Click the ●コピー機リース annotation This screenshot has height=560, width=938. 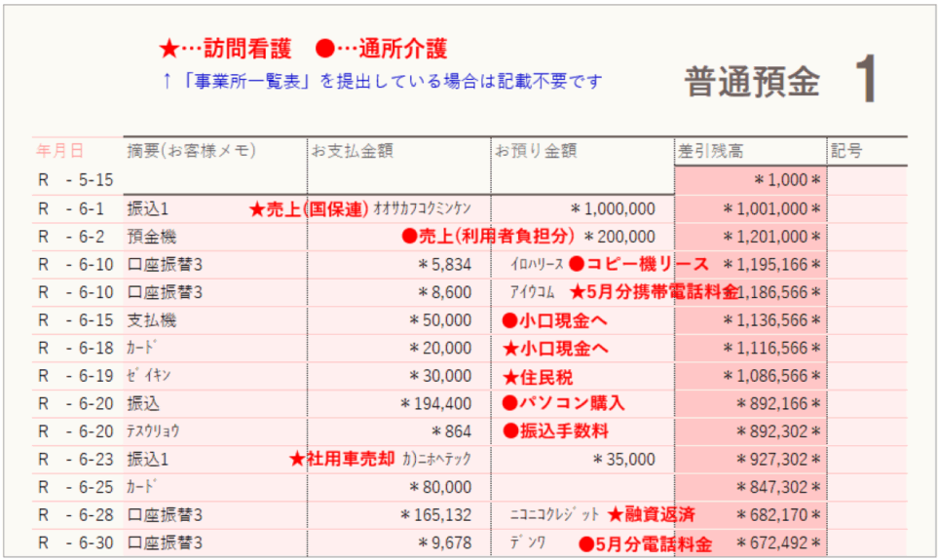(639, 265)
